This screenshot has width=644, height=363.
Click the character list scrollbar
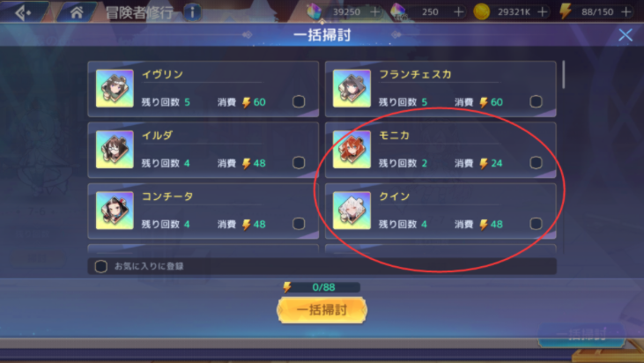[x=564, y=75]
